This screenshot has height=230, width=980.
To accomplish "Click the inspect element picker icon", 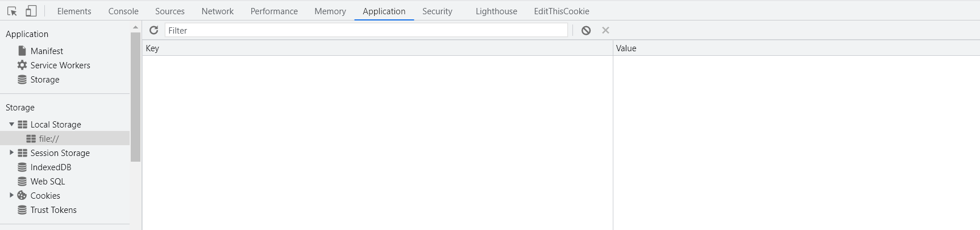I will click(x=12, y=11).
